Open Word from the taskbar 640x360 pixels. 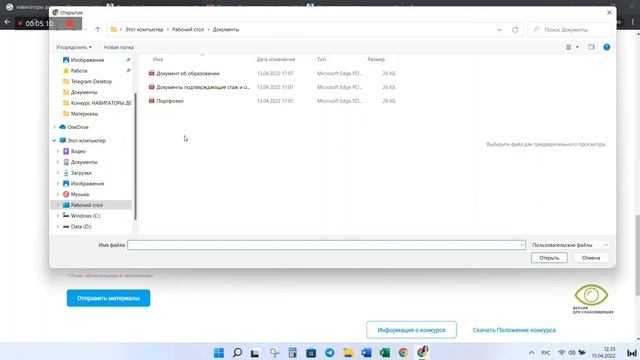366,353
